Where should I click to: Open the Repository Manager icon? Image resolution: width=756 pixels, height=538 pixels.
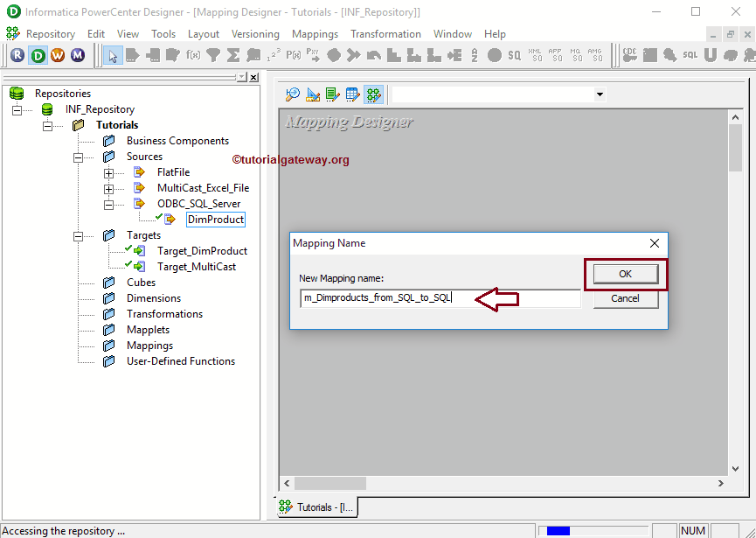[17, 54]
